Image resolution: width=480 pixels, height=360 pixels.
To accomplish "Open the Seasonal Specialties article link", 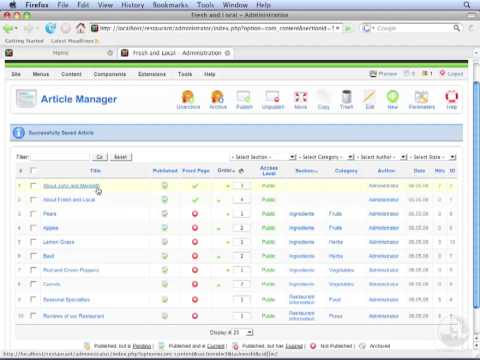I will click(x=66, y=299).
